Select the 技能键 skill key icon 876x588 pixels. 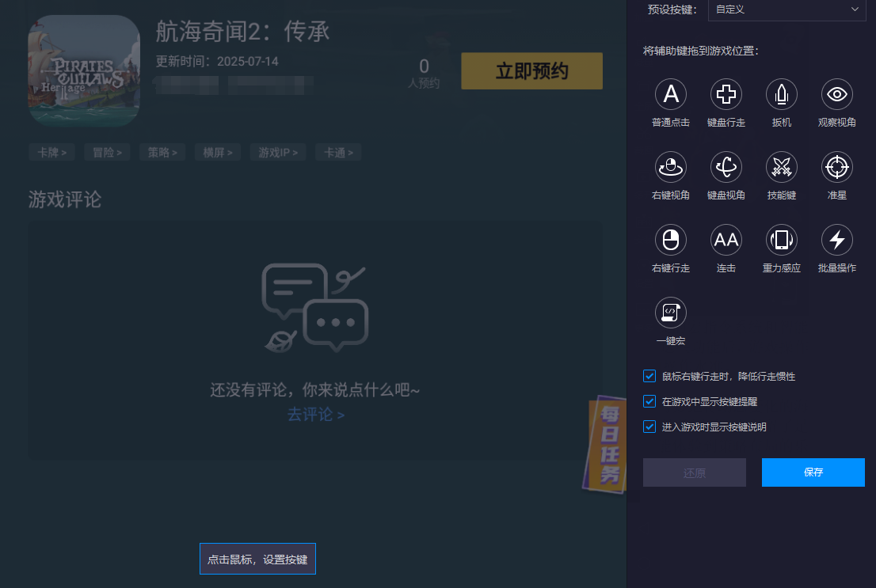[x=782, y=166]
